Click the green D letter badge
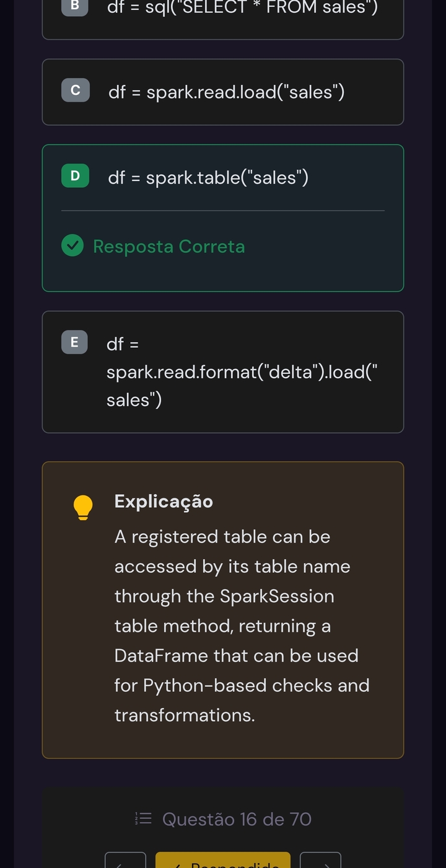The width and height of the screenshot is (446, 868). pos(74,175)
